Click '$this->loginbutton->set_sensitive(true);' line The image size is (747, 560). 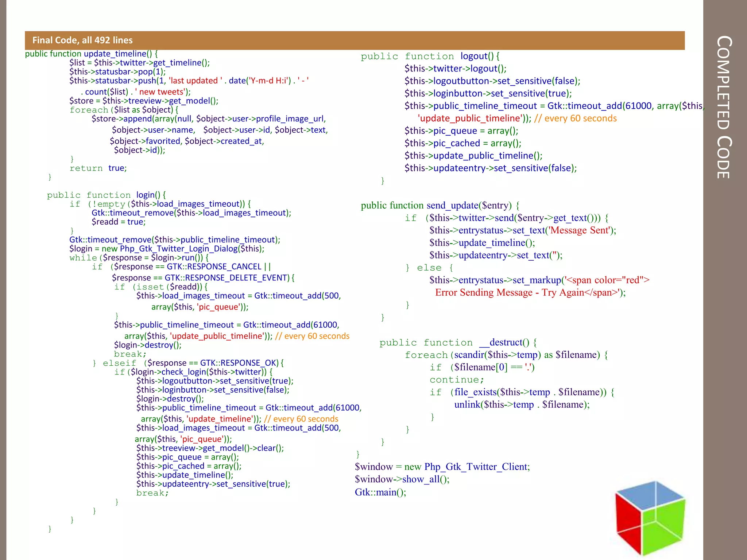(x=488, y=93)
